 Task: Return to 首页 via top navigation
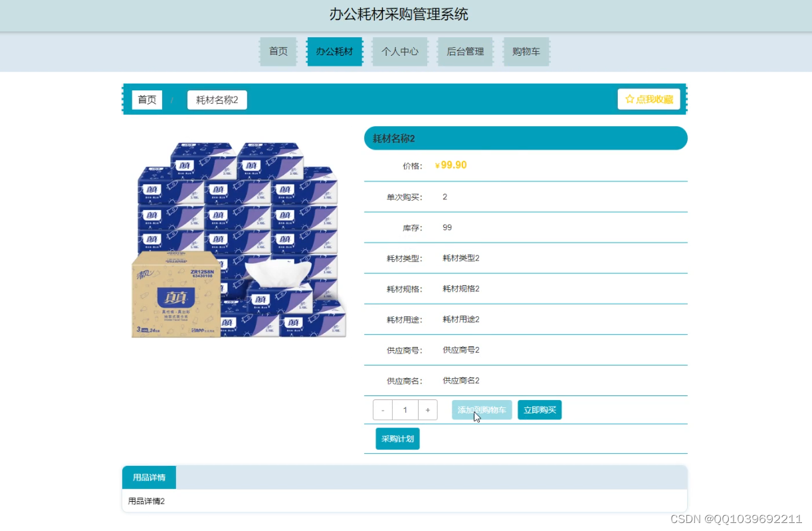(x=278, y=51)
